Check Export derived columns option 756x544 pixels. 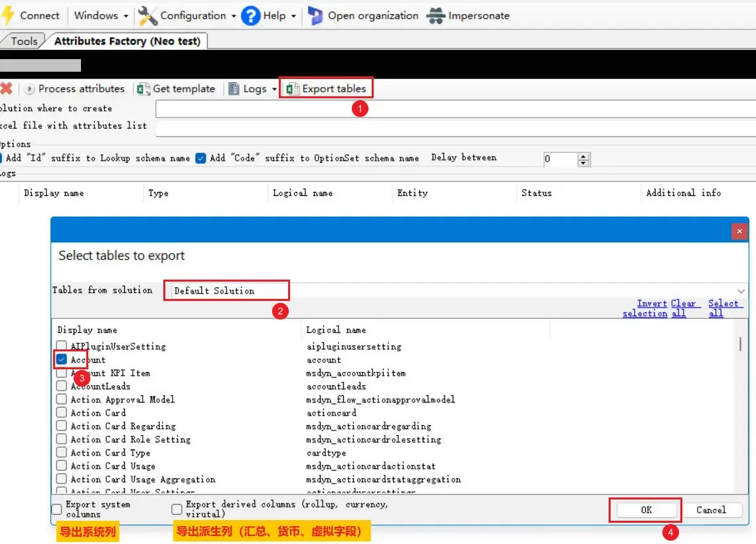177,509
